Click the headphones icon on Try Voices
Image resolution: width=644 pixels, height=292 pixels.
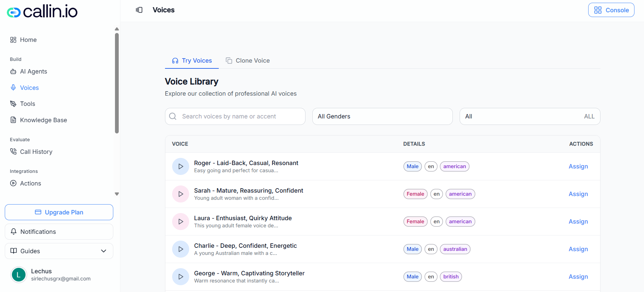click(x=175, y=61)
